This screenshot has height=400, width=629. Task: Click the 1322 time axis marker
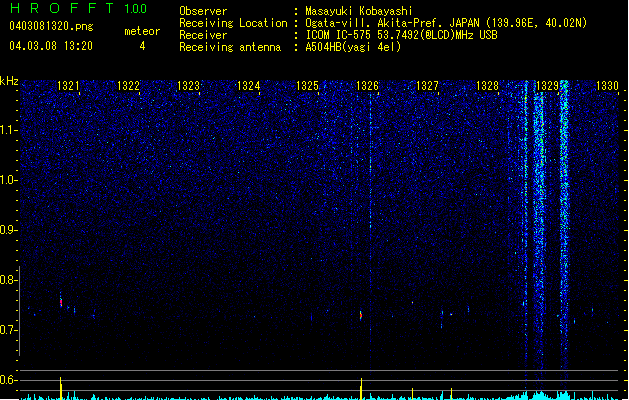pyautogui.click(x=128, y=85)
